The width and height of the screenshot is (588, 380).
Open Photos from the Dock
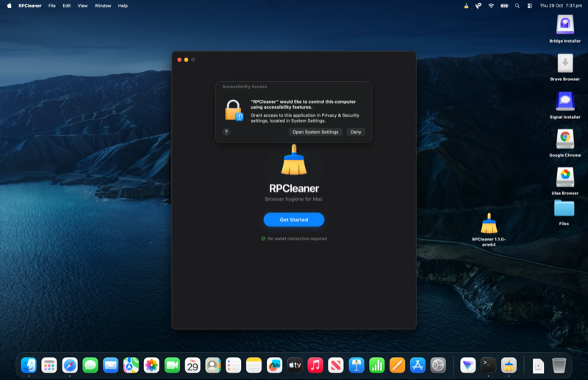click(151, 365)
